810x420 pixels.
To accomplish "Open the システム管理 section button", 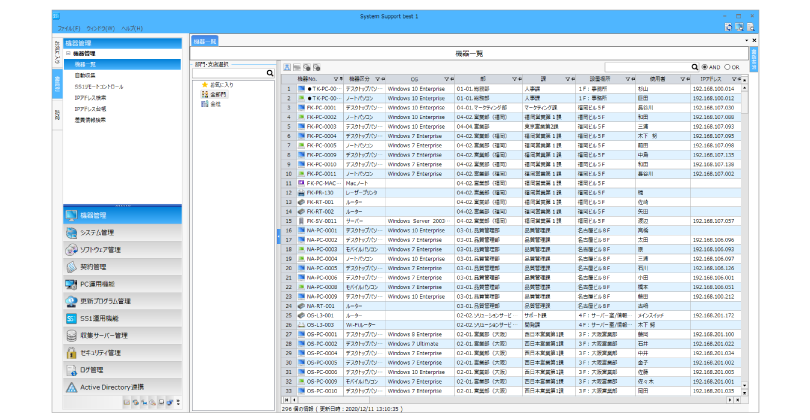I will 122,232.
